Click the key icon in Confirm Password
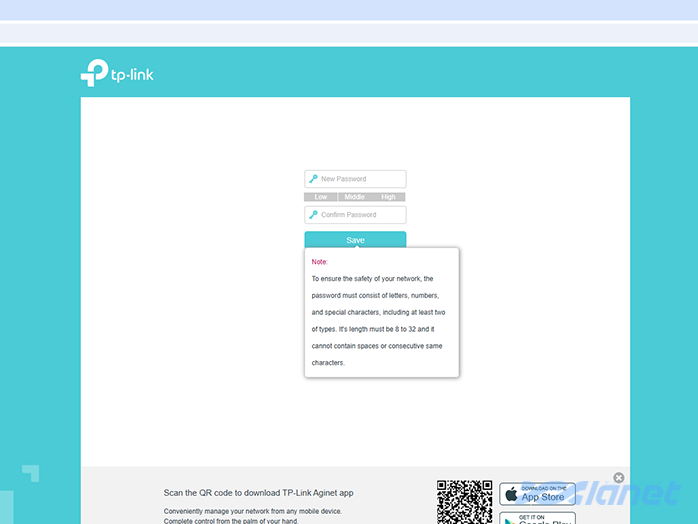698x524 pixels. pyautogui.click(x=313, y=215)
